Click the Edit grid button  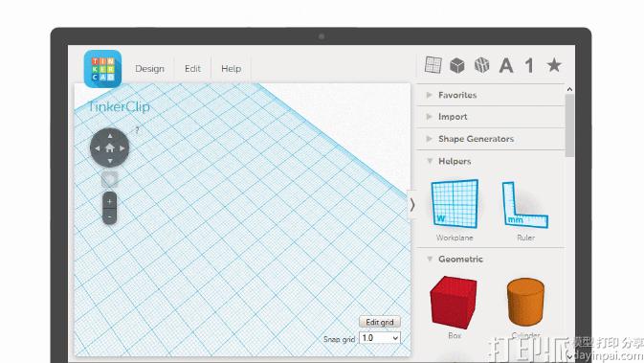[380, 322]
